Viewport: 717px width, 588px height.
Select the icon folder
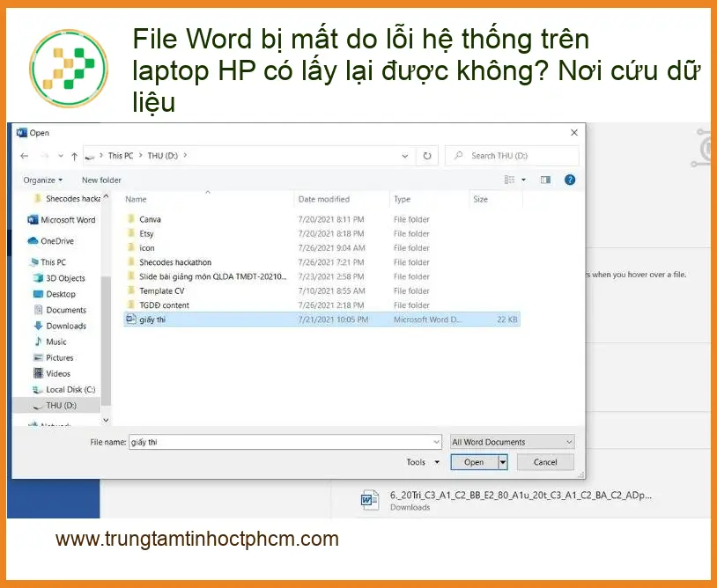[x=322, y=248]
